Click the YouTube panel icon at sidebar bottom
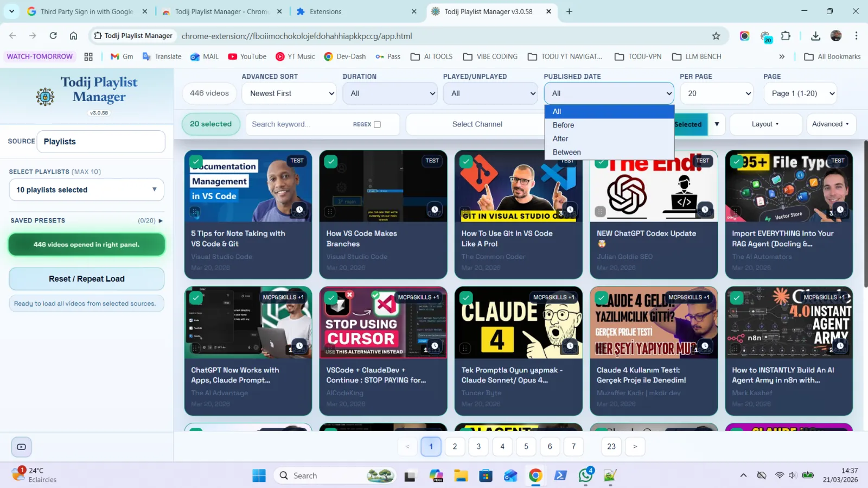868x488 pixels. [x=21, y=447]
